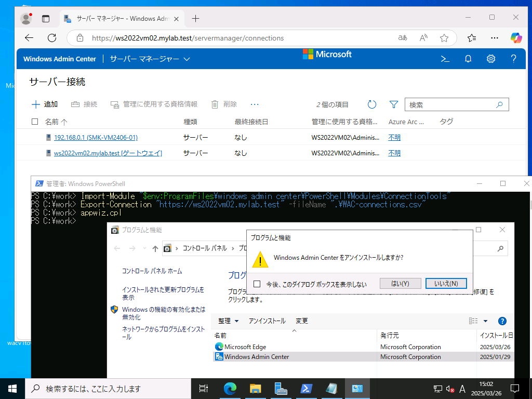The width and height of the screenshot is (532, 399).
Task: Open Edge favorites list icon
Action: pyautogui.click(x=471, y=38)
